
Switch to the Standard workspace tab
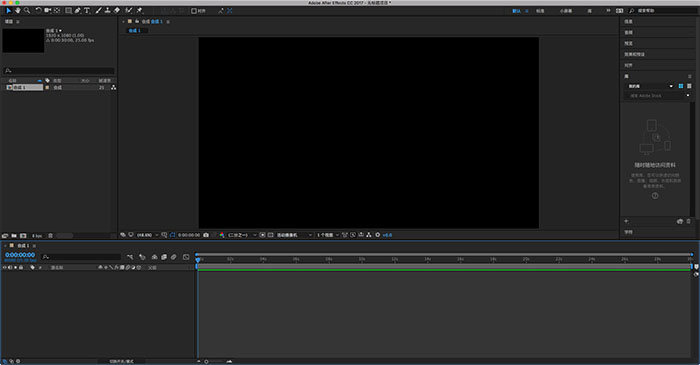click(540, 11)
